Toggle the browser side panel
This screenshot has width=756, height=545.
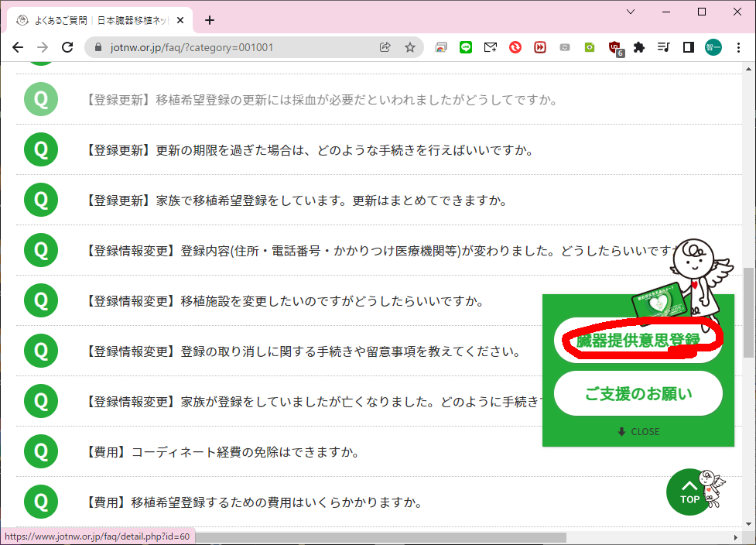[688, 47]
